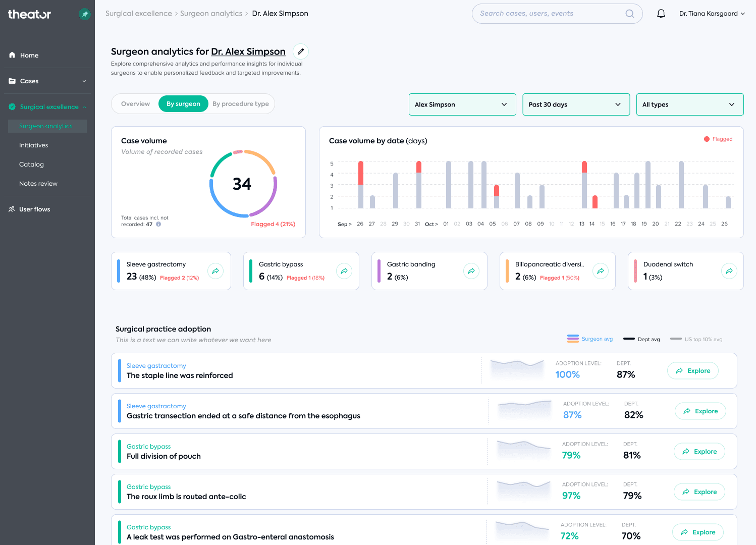
Task: Click Cases folder icon in sidebar
Action: 12,81
